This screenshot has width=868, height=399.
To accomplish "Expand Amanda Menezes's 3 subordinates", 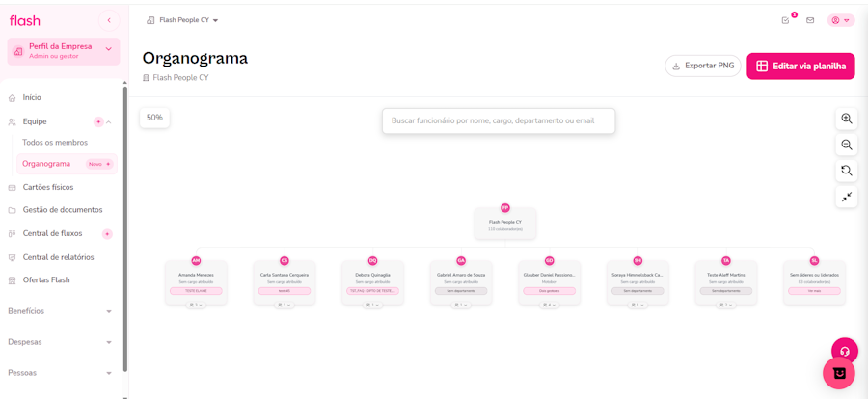I will [x=196, y=305].
